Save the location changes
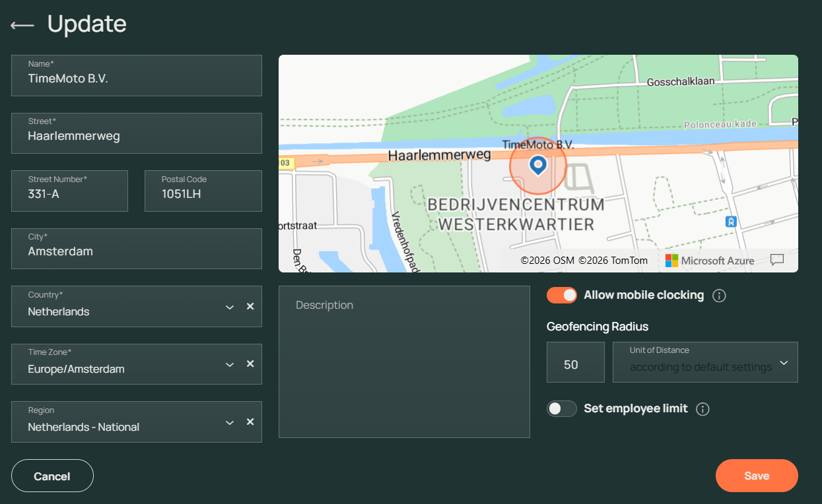The width and height of the screenshot is (822, 504). click(757, 476)
